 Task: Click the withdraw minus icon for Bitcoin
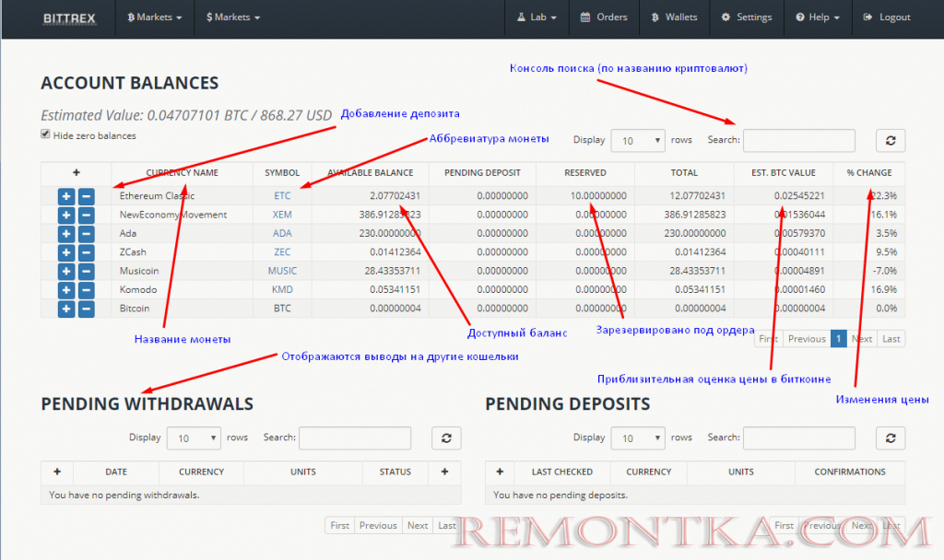pos(86,309)
